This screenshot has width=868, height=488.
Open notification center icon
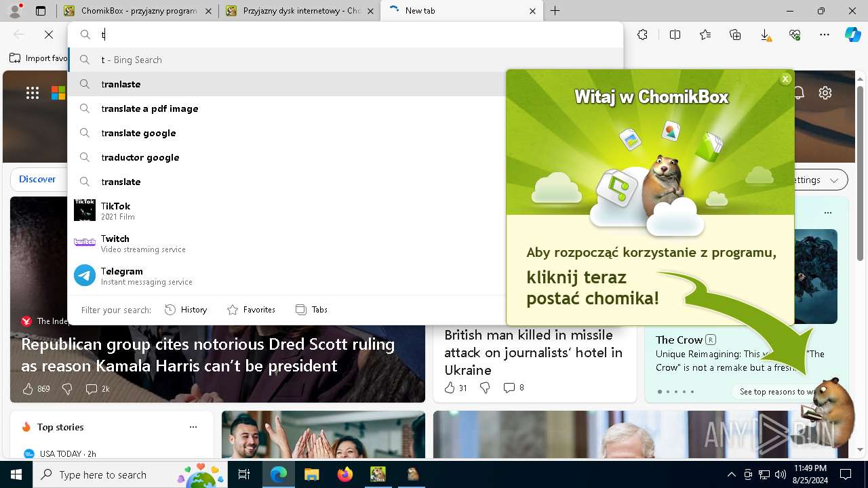pos(846,474)
